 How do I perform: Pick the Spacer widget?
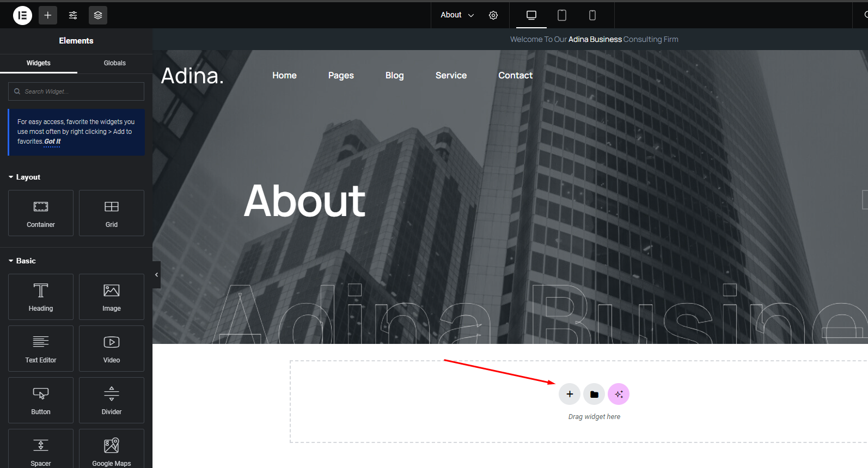pos(41,449)
